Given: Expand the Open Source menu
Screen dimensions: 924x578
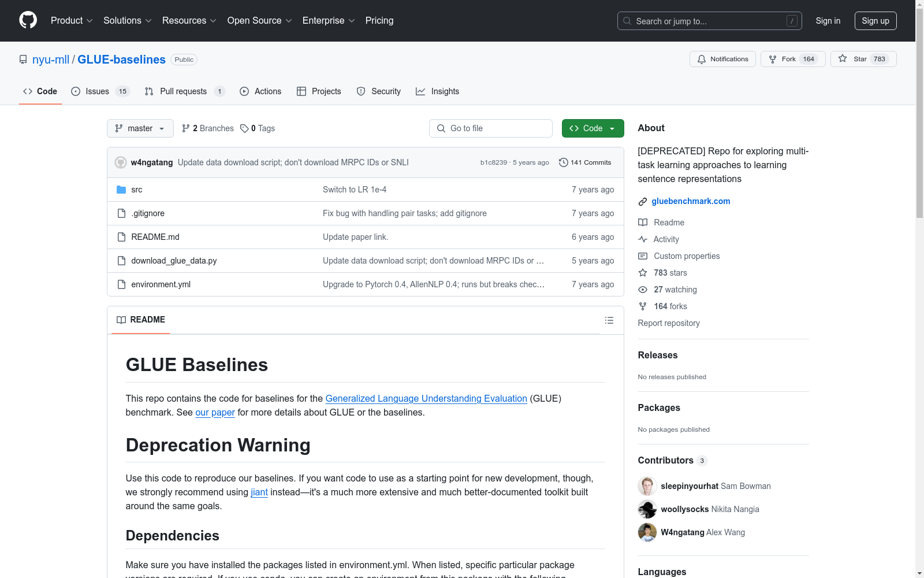Looking at the screenshot, I should [x=260, y=20].
